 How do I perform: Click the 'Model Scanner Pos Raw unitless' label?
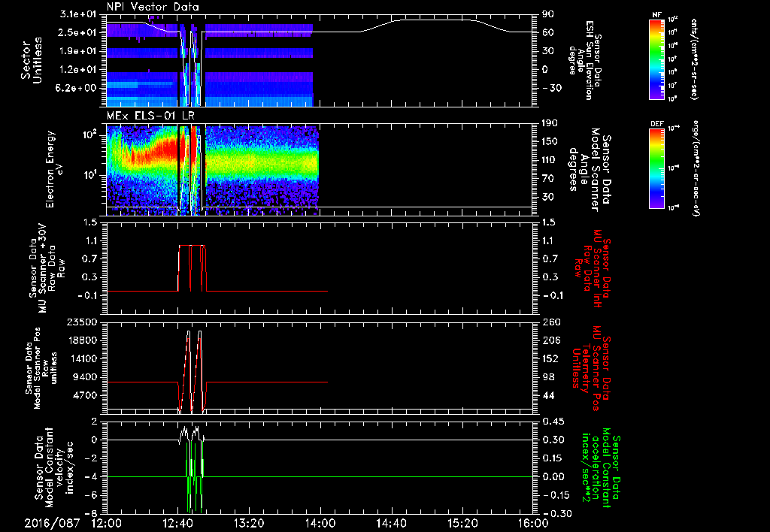click(x=41, y=368)
